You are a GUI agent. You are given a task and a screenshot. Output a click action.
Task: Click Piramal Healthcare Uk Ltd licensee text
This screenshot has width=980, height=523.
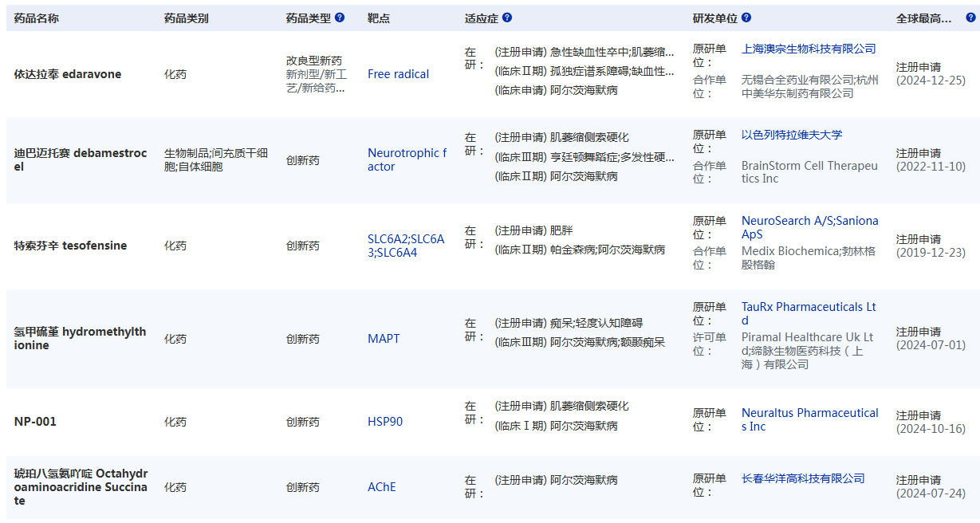(x=808, y=344)
